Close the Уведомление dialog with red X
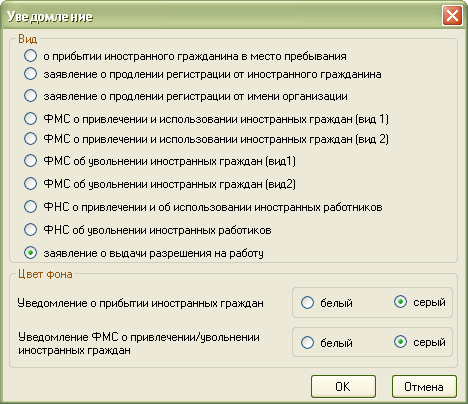The image size is (468, 404). [x=452, y=16]
